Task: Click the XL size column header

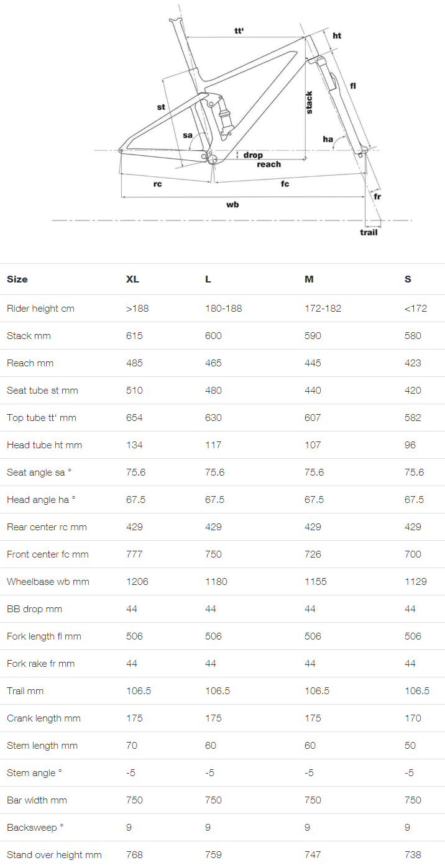Action: 132,279
